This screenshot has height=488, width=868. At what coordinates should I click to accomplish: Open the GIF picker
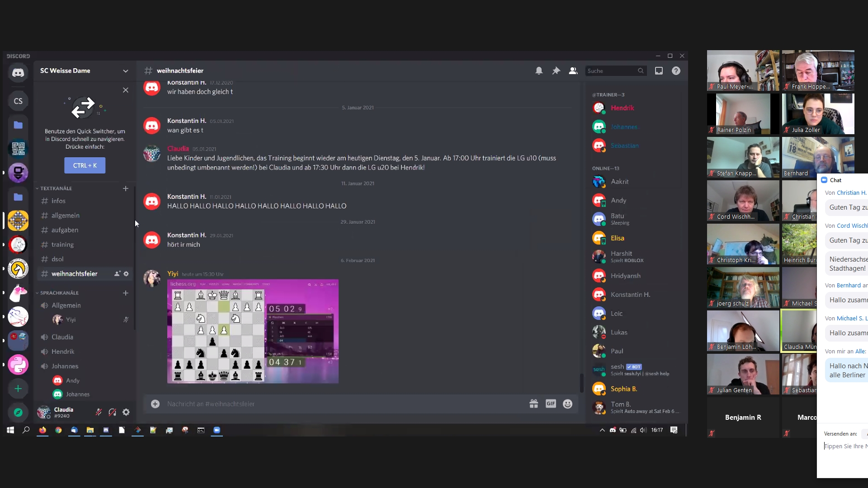551,404
